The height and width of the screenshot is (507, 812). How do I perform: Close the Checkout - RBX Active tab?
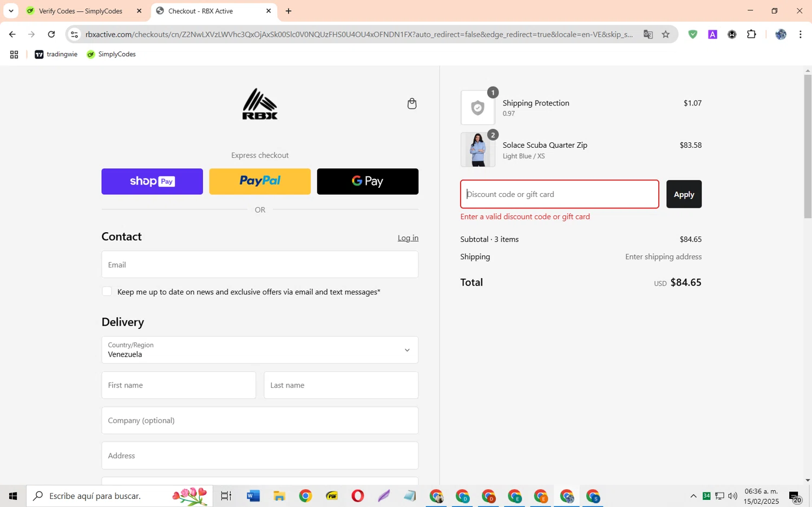click(x=269, y=11)
